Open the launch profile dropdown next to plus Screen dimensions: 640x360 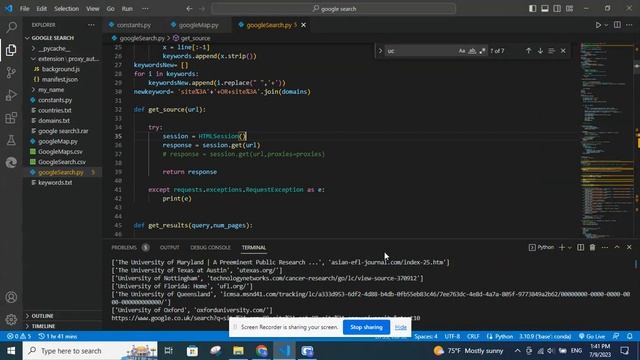pos(569,247)
